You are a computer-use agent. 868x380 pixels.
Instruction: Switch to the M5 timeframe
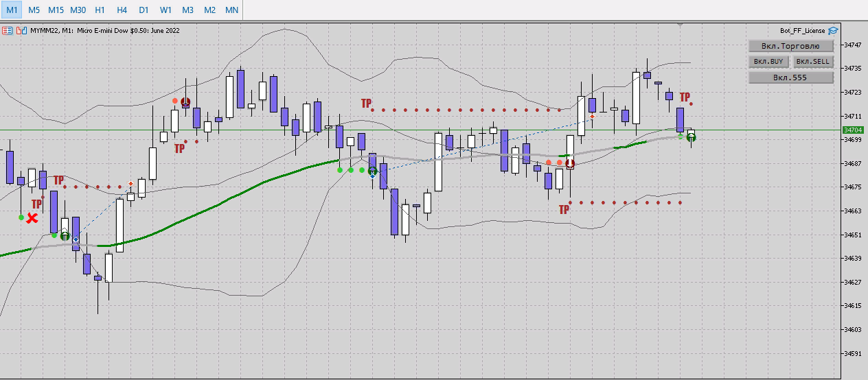click(34, 10)
